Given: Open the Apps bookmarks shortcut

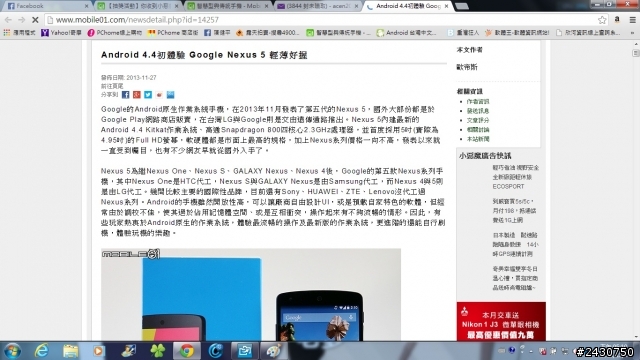Looking at the screenshot, I should point(19,33).
